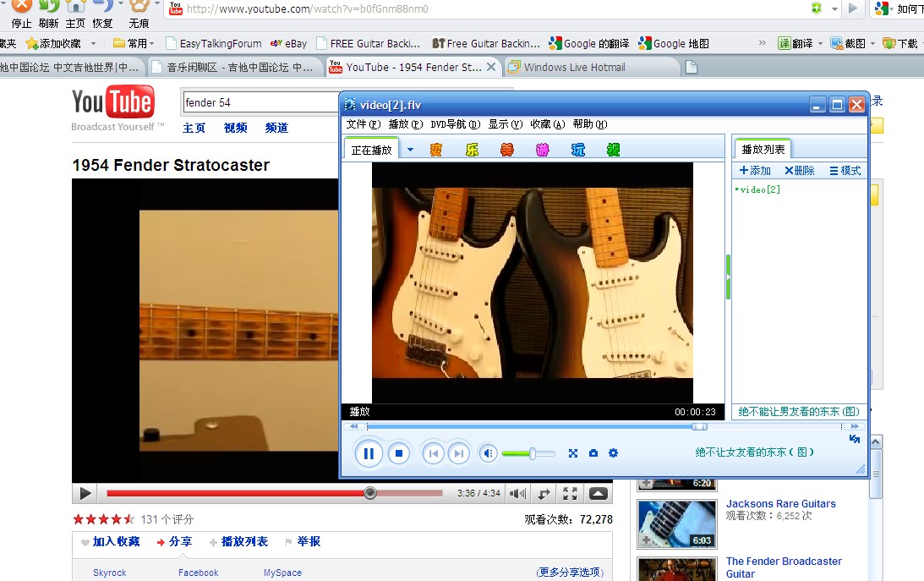This screenshot has height=581, width=924.
Task: Report the video with 举报
Action: tap(303, 541)
